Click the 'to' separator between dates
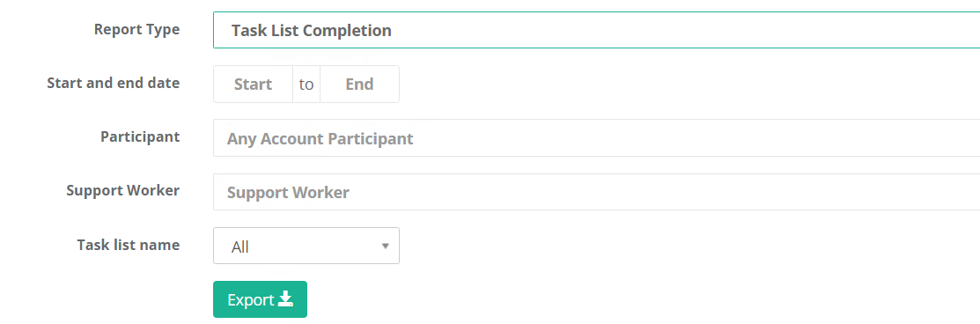 pyautogui.click(x=306, y=84)
